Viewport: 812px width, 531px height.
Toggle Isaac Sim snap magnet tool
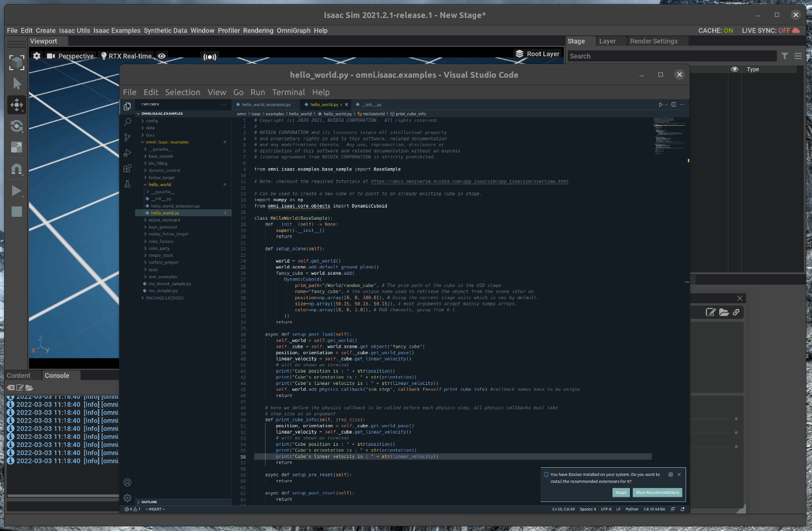17,169
